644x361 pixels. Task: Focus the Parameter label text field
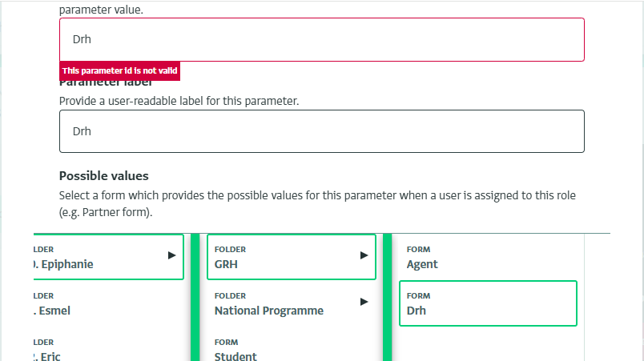pos(321,131)
